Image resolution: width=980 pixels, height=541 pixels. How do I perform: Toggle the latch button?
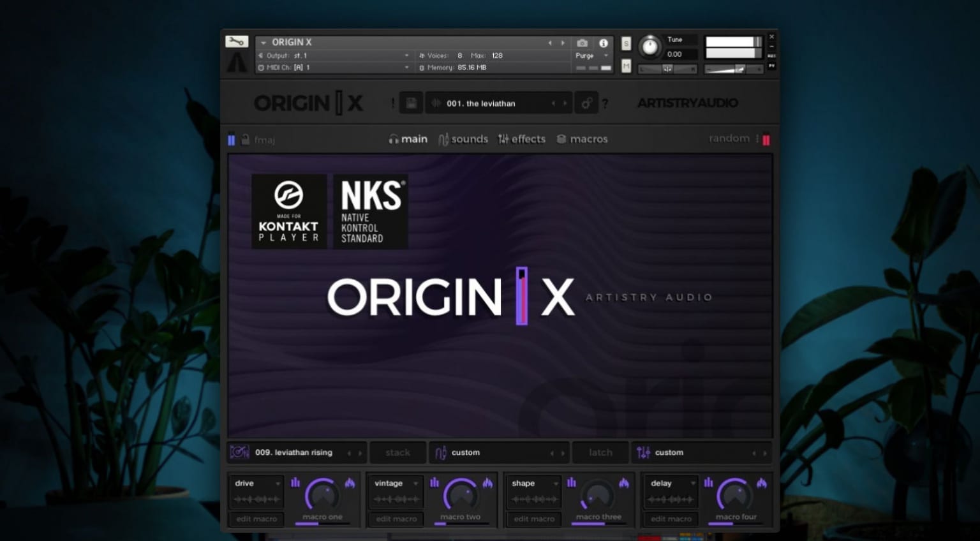coord(600,452)
